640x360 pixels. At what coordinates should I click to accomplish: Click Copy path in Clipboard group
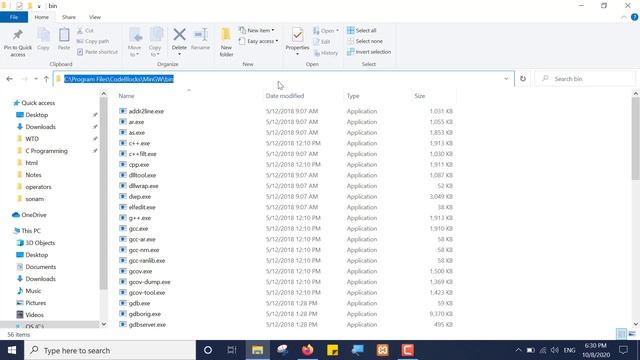coord(93,41)
